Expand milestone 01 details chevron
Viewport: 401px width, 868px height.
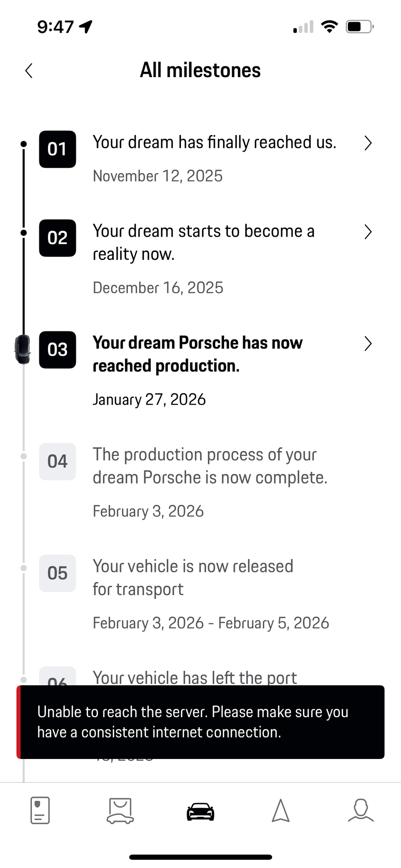368,143
